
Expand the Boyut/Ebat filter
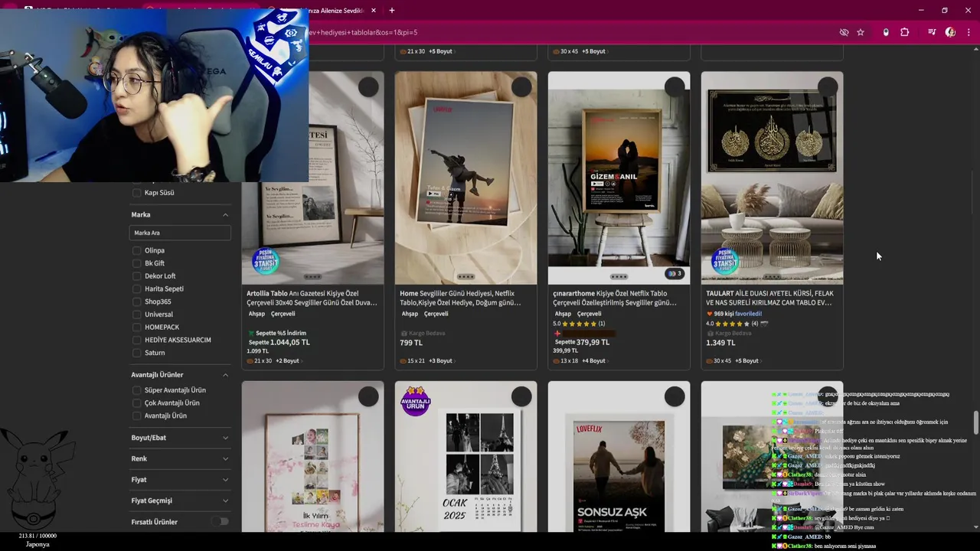pyautogui.click(x=225, y=438)
